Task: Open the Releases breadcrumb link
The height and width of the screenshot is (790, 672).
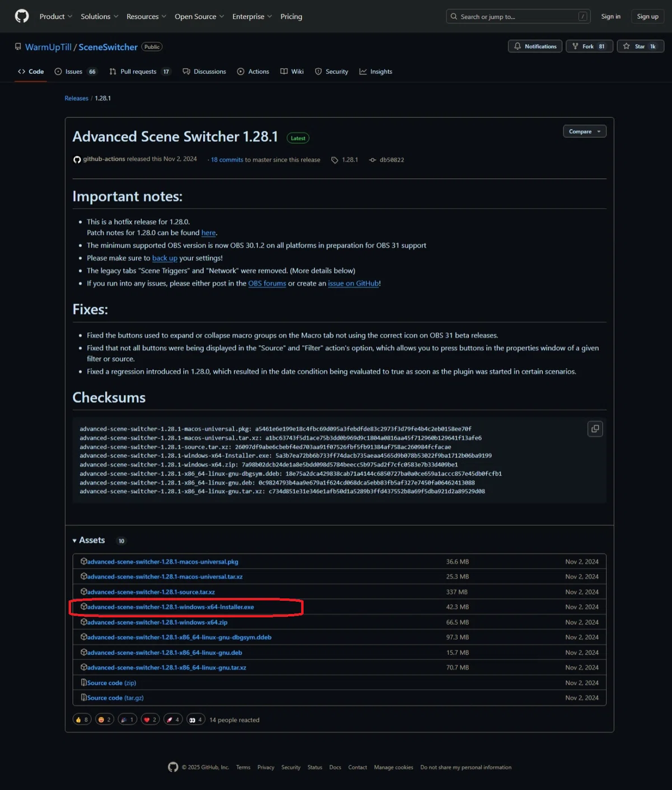Action: tap(76, 99)
